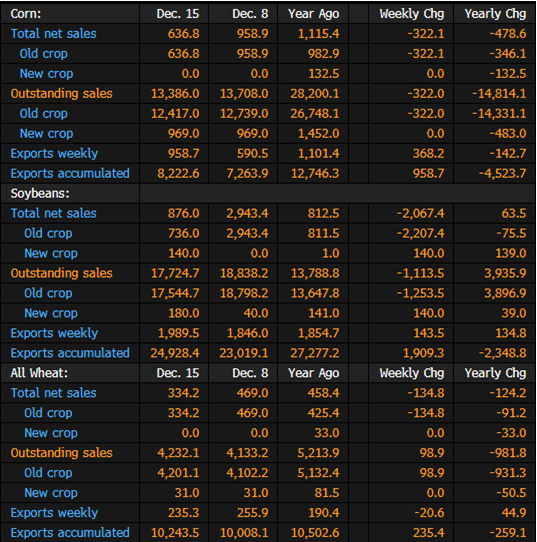Viewport: 537px width, 542px height.
Task: Click top Dec. 15 column header
Action: pos(178,14)
